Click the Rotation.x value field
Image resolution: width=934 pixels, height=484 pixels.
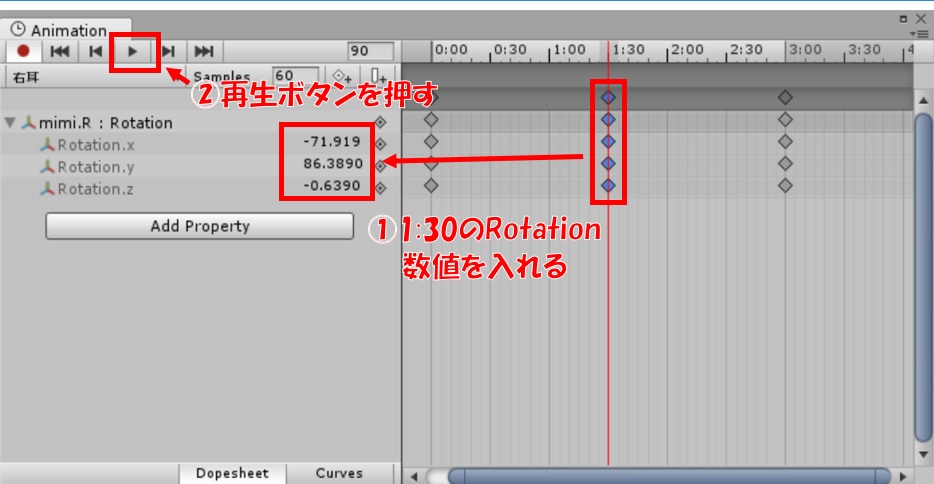coord(330,142)
